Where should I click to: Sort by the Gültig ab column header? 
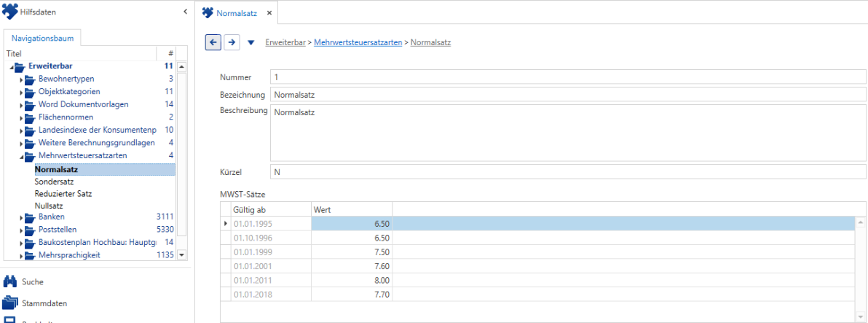271,209
